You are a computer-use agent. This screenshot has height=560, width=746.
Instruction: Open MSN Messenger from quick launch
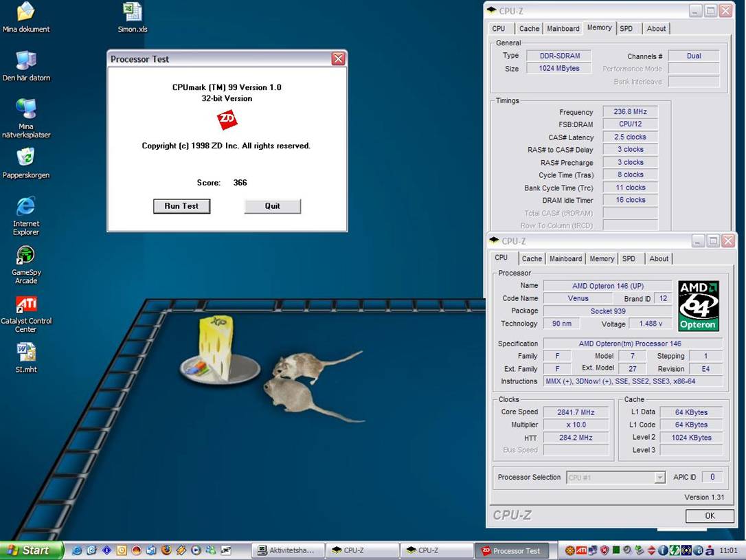pos(211,550)
